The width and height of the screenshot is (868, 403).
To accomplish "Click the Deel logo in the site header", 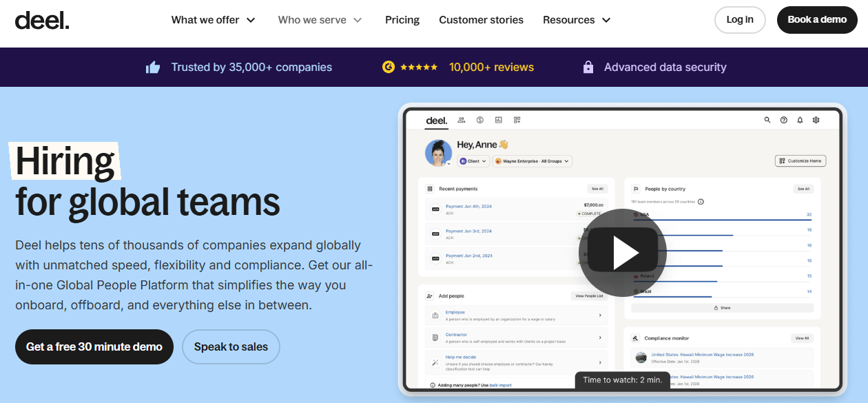I will coord(42,20).
